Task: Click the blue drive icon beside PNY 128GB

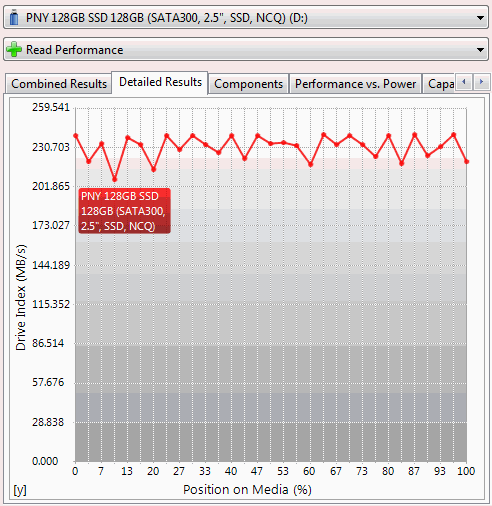Action: (14, 18)
